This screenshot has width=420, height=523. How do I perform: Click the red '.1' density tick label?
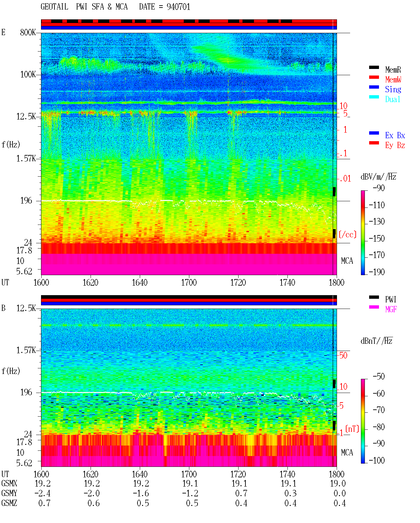343,153
